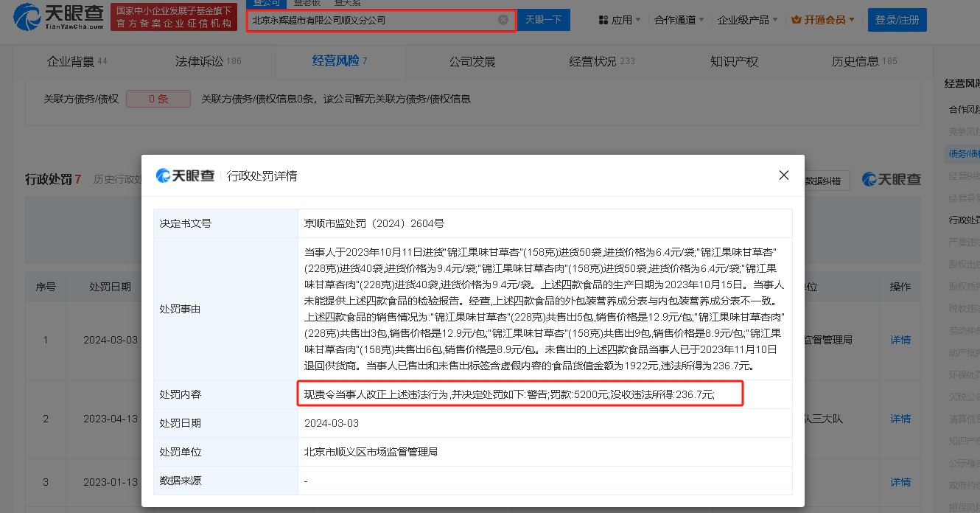Image resolution: width=980 pixels, height=513 pixels.
Task: Close the 行政处罚详情 dialog
Action: pos(783,175)
